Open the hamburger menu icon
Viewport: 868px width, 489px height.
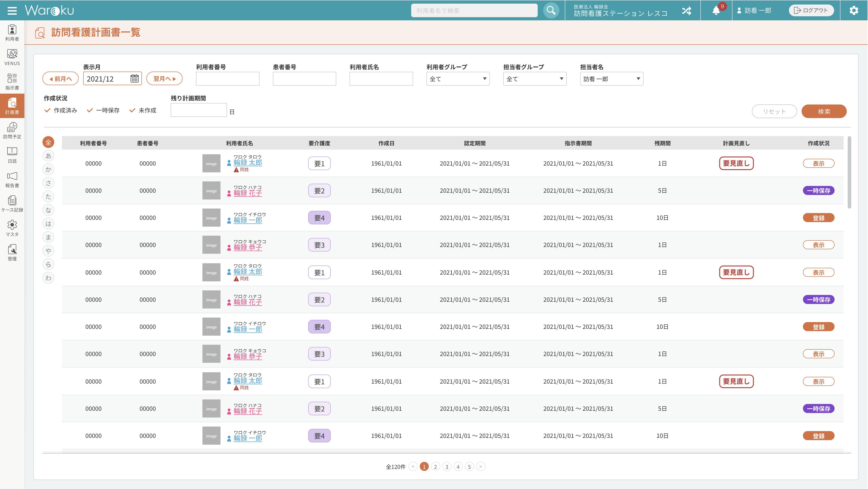pyautogui.click(x=12, y=11)
